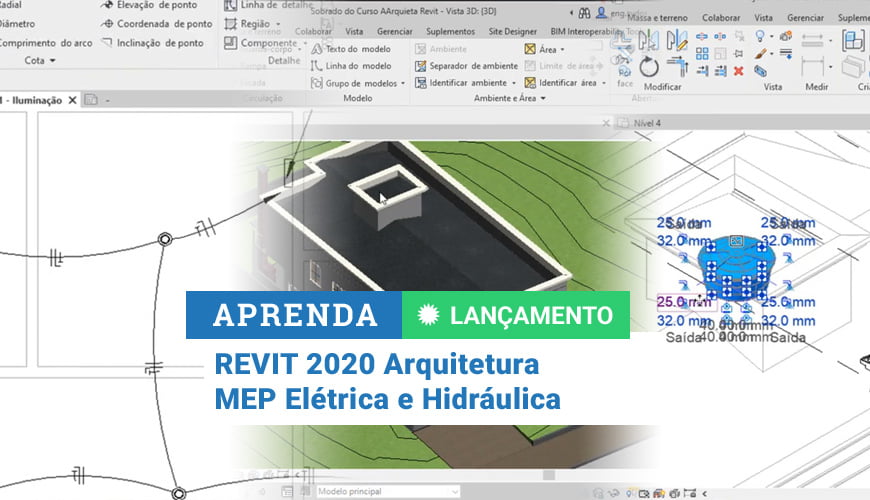Click Grupo de modelos tool
This screenshot has height=500, width=870.
click(354, 83)
